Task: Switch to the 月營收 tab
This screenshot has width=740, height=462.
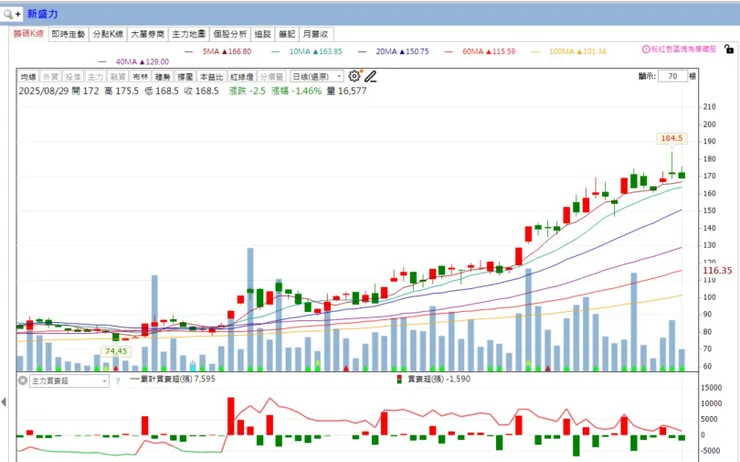Action: tap(315, 34)
